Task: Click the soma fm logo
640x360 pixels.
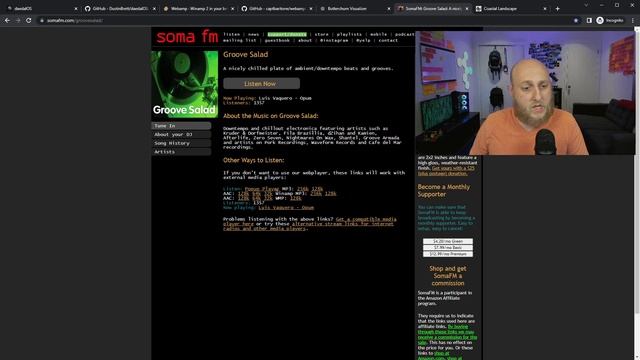Action: pos(187,37)
